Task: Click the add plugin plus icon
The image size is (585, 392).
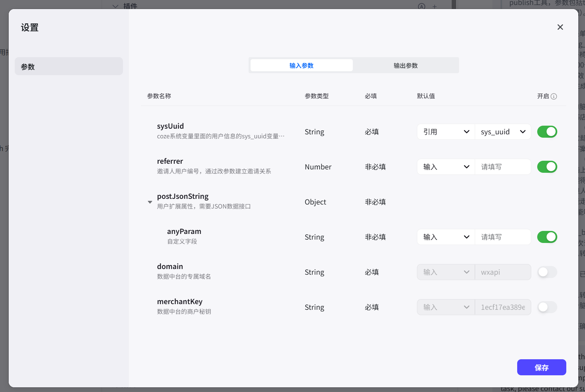Action: point(435,6)
